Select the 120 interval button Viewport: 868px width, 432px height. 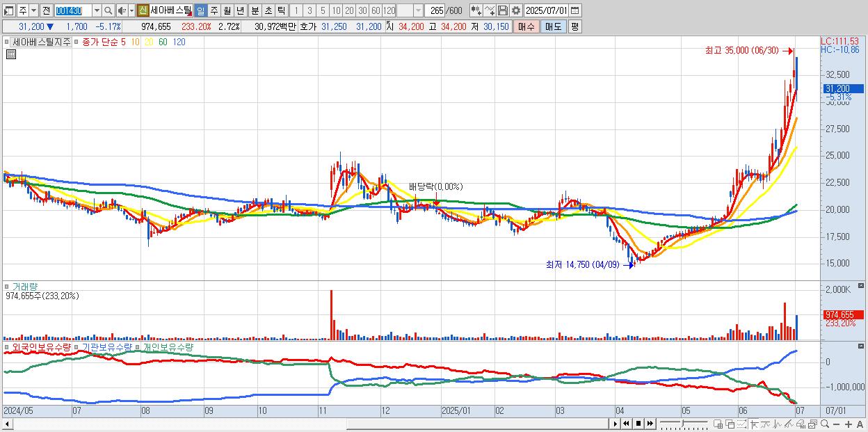point(389,11)
